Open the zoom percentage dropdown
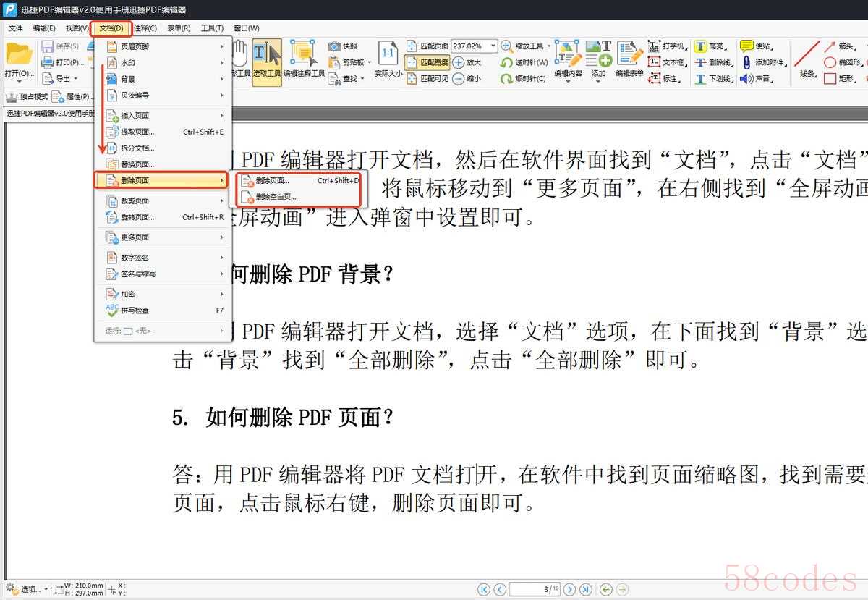Screen dimensions: 868x600 tap(493, 46)
